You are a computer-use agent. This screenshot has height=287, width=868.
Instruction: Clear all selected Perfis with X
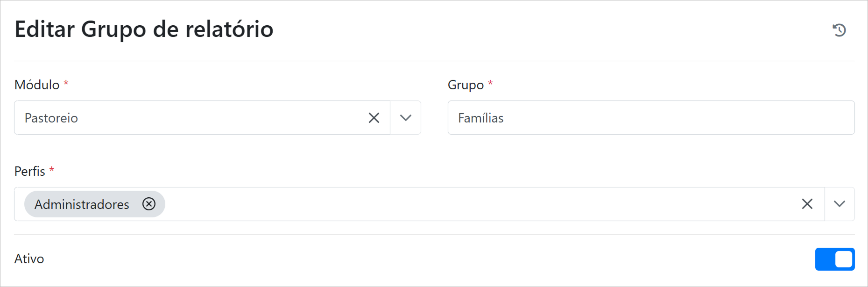pos(807,204)
